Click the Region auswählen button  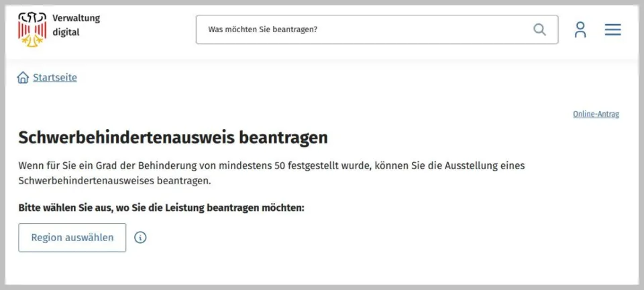72,238
